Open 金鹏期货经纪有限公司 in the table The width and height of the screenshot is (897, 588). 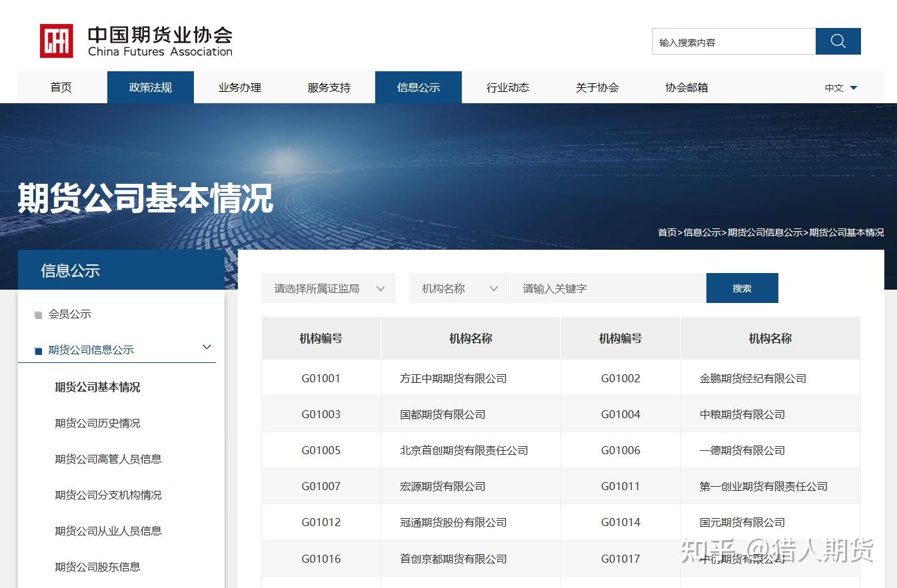click(753, 378)
